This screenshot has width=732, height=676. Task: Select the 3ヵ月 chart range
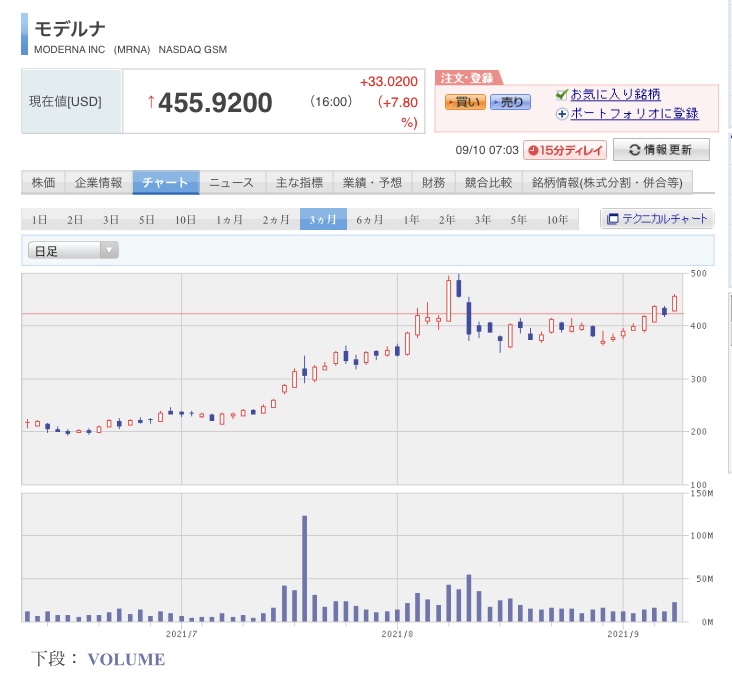323,219
